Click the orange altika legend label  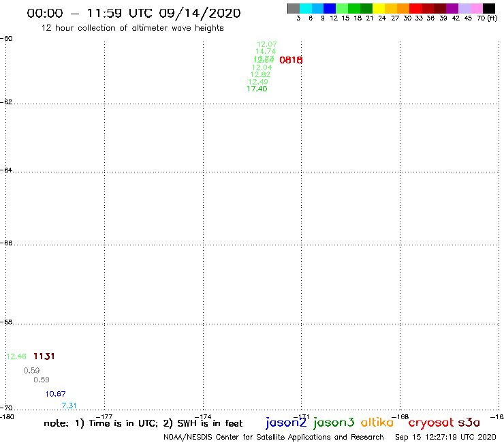pyautogui.click(x=377, y=423)
